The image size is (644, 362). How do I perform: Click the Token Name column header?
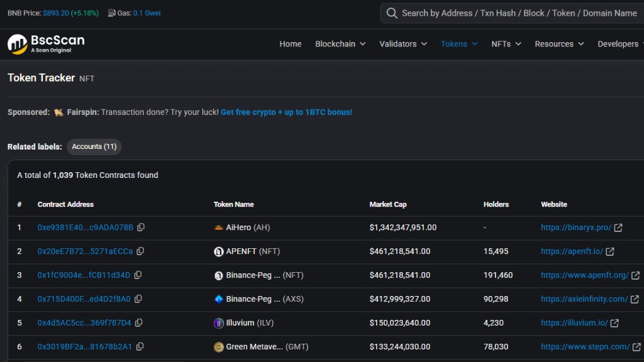tap(234, 204)
